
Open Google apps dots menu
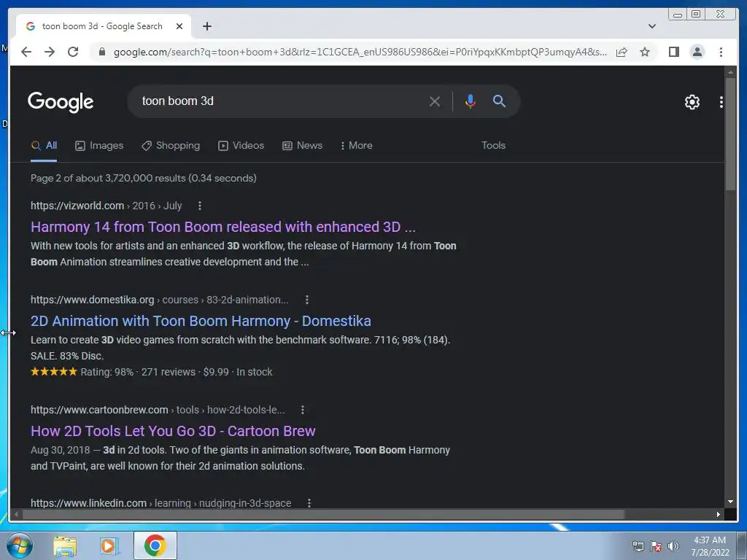tap(721, 102)
